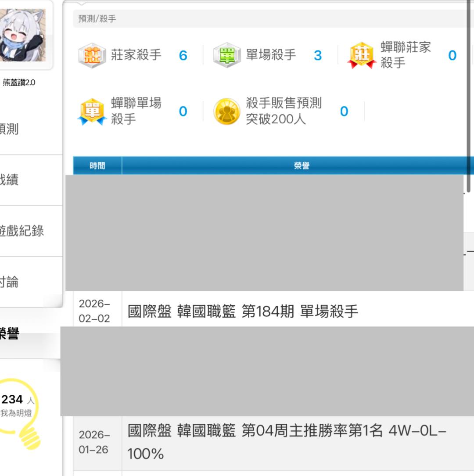Viewport: 474px width, 476px height.
Task: Open the 預測 sidebar menu item
Action: (x=9, y=129)
